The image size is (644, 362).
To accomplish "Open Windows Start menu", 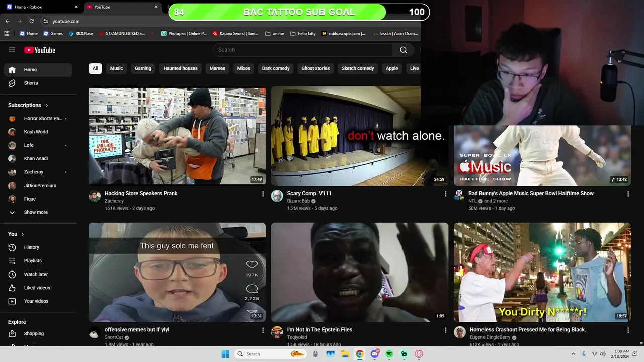I will pos(225,354).
